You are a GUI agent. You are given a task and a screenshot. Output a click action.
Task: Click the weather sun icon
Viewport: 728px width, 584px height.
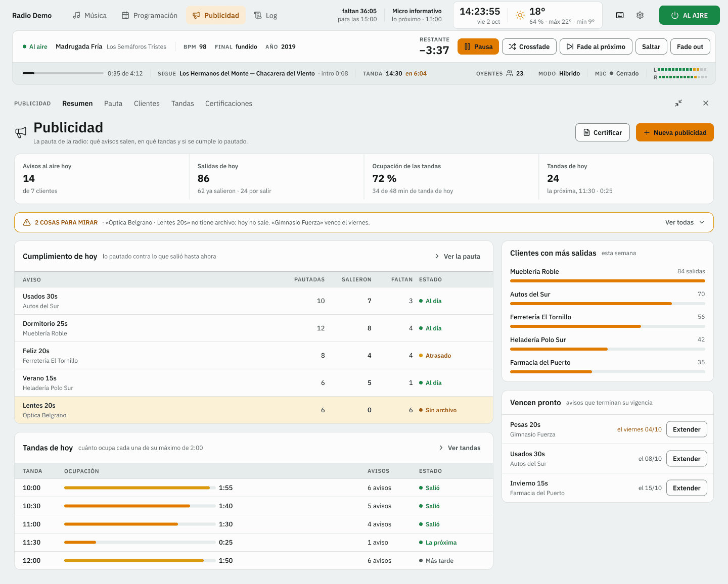(520, 15)
